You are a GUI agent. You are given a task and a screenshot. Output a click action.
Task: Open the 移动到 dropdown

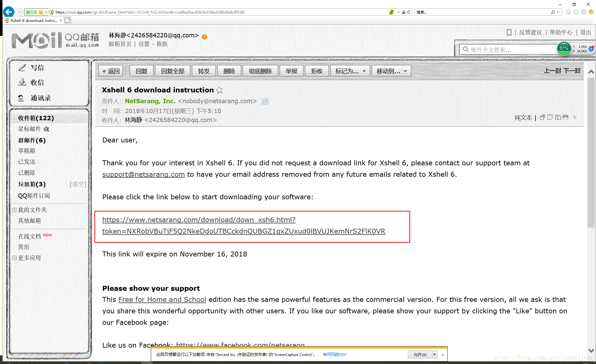[x=391, y=71]
